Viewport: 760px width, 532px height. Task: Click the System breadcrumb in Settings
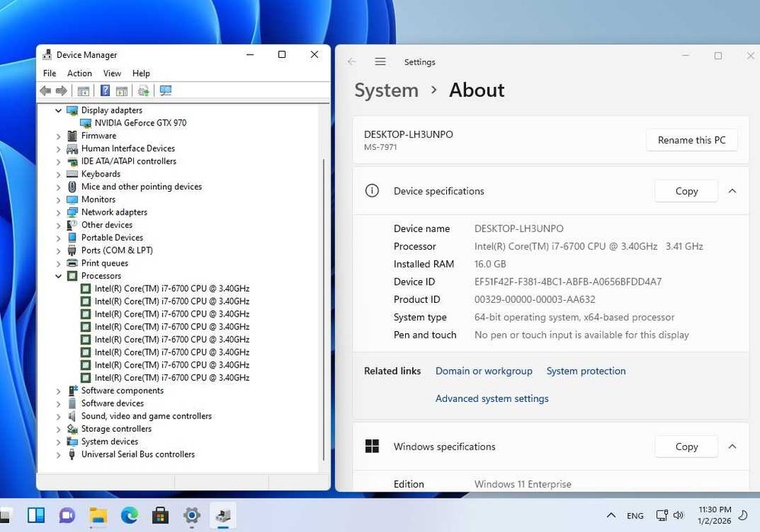click(386, 90)
